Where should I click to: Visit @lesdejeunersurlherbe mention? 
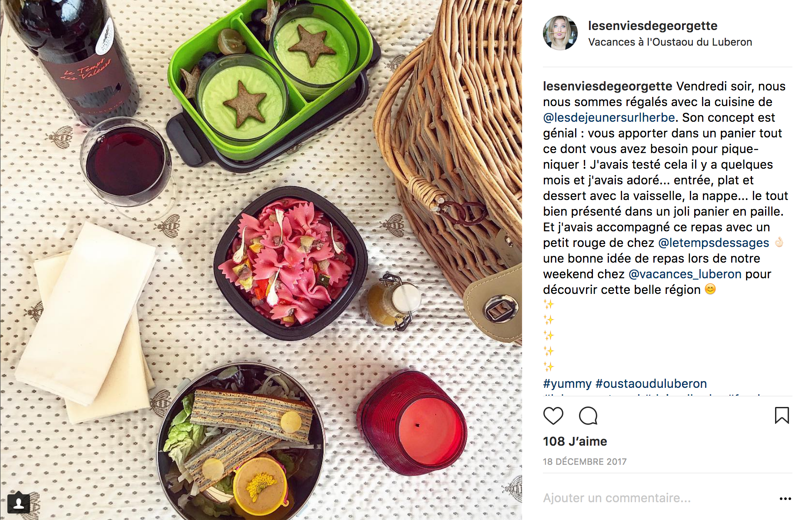point(609,117)
